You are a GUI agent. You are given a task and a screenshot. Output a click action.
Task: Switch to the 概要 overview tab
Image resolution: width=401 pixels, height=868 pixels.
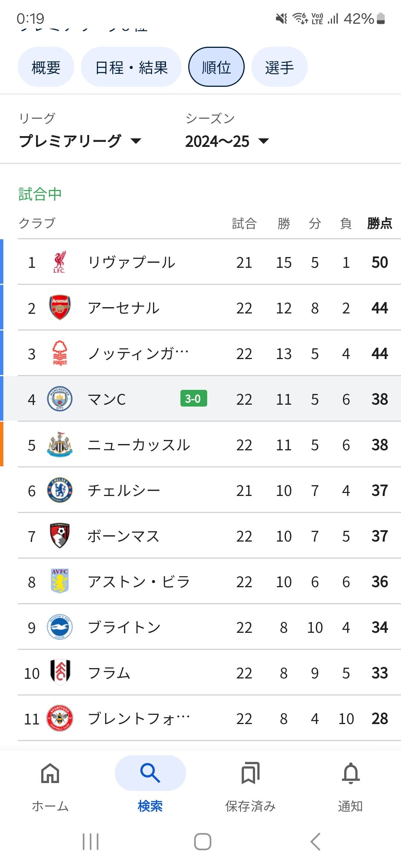click(46, 67)
